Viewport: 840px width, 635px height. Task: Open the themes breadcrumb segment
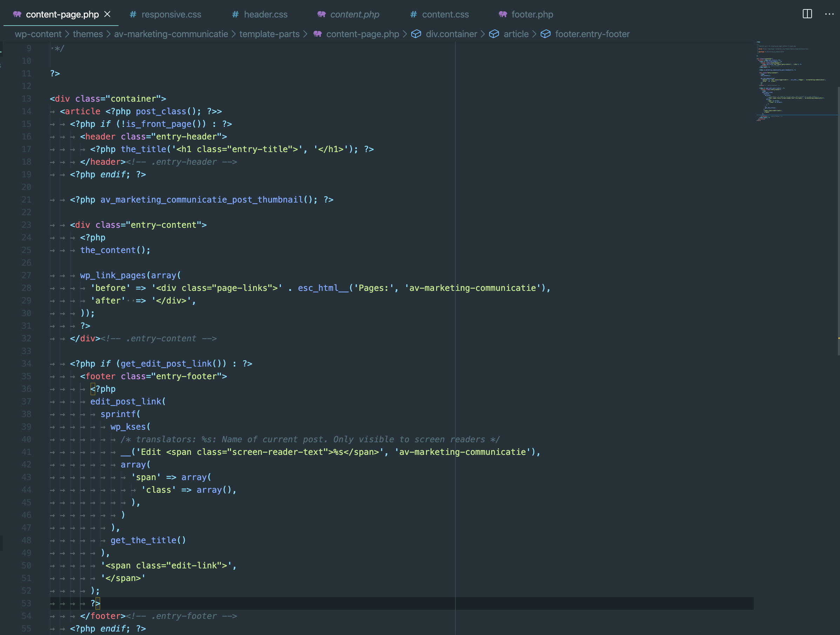[88, 34]
